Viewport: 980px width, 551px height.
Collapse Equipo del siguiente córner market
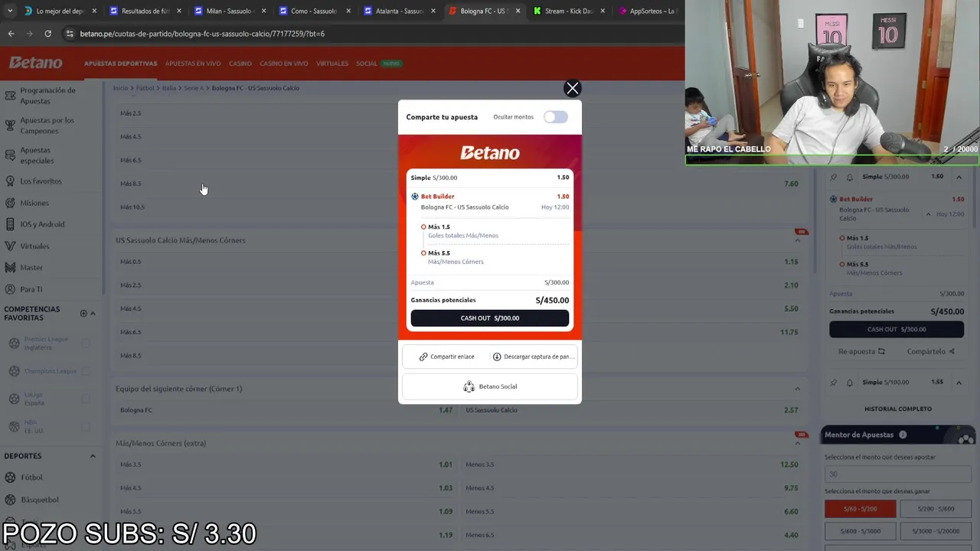point(797,389)
